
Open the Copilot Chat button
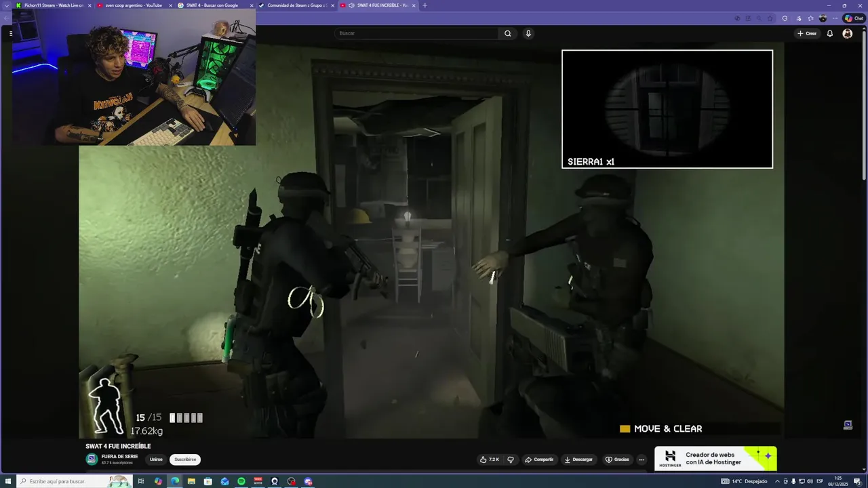pyautogui.click(x=854, y=18)
